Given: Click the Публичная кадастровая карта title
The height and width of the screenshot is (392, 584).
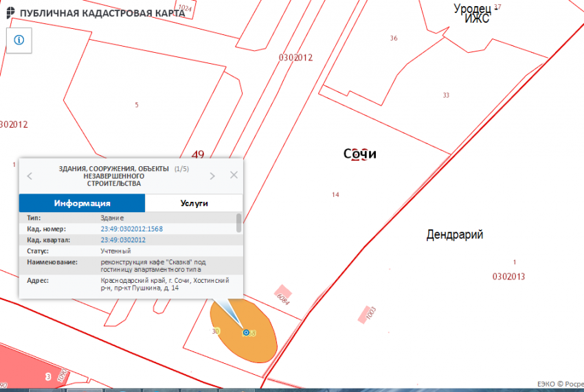Looking at the screenshot, I should coord(102,14).
